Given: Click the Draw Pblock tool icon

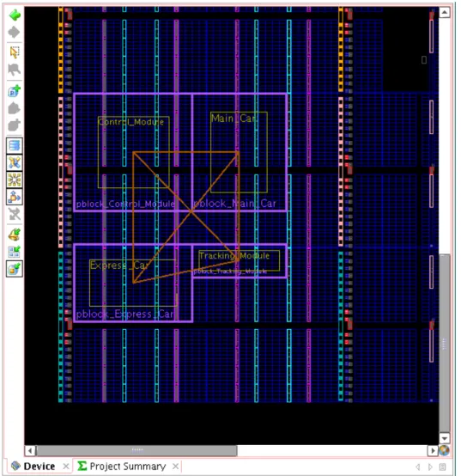Looking at the screenshot, I should point(15,90).
